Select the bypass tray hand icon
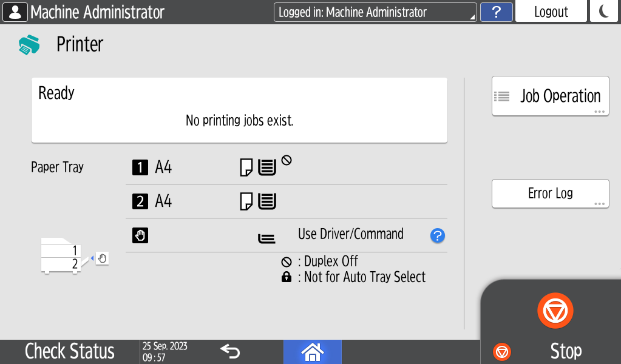The width and height of the screenshot is (621, 364). [x=140, y=235]
